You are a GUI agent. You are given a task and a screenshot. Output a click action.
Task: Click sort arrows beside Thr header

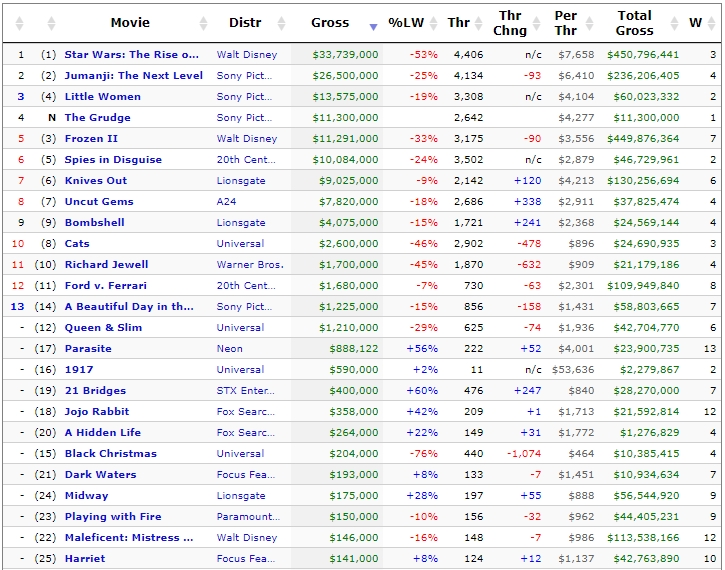pos(479,23)
